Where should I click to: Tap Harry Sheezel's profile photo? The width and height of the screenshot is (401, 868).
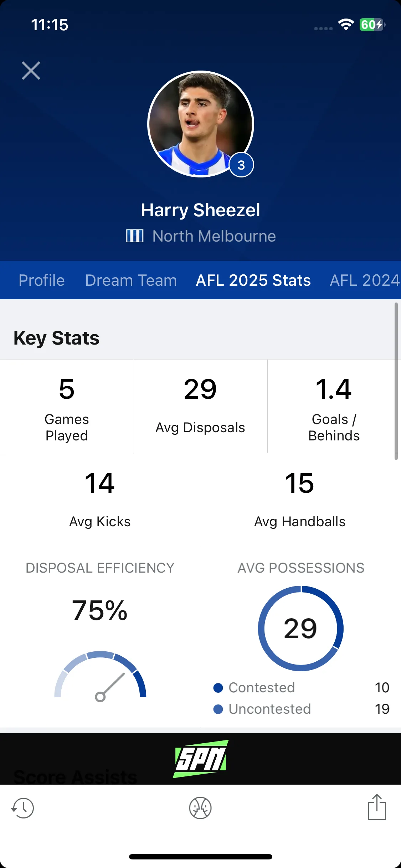tap(200, 124)
